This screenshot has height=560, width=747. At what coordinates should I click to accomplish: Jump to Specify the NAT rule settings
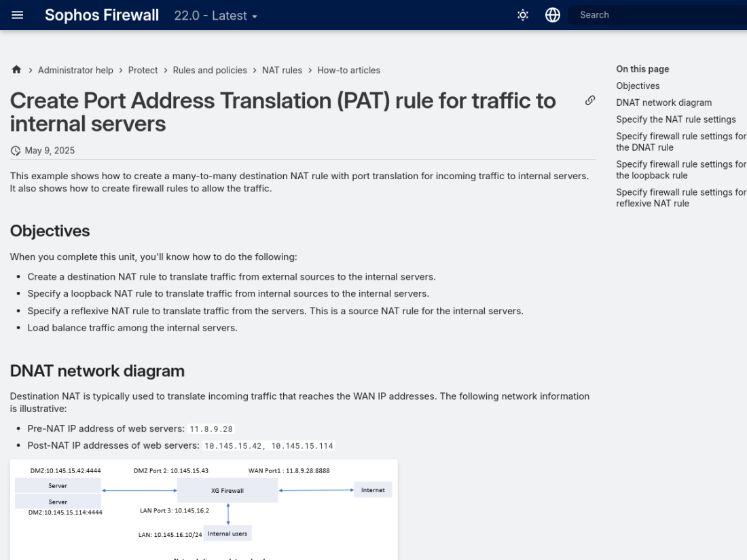tap(676, 119)
